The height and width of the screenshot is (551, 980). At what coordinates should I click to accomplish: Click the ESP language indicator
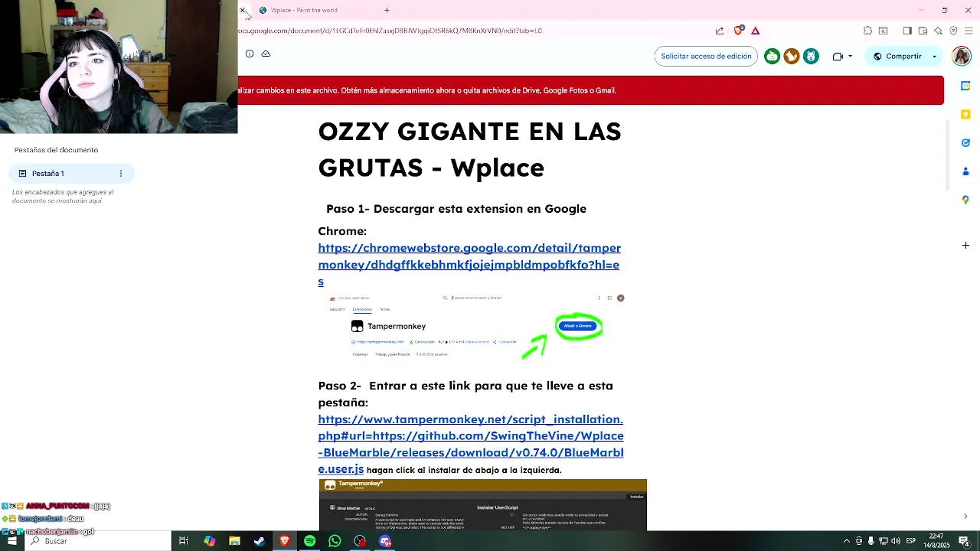(x=911, y=541)
